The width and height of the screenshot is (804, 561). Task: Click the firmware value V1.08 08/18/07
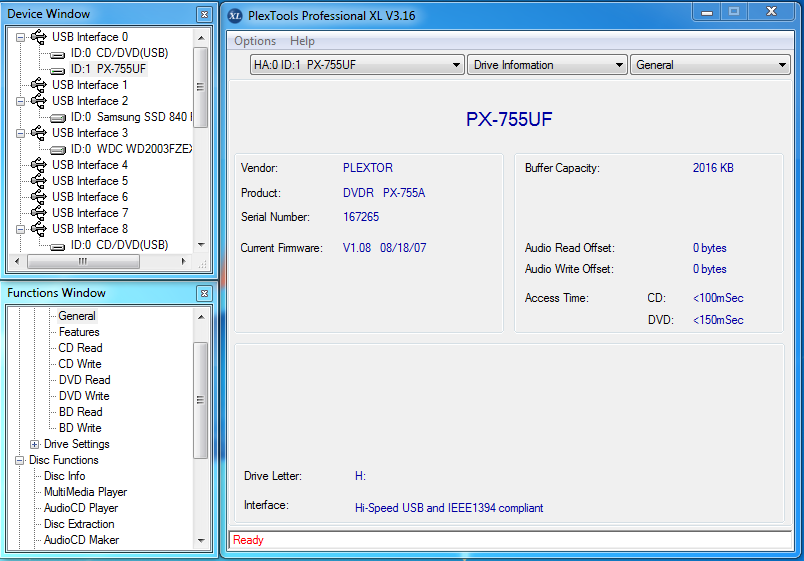385,248
